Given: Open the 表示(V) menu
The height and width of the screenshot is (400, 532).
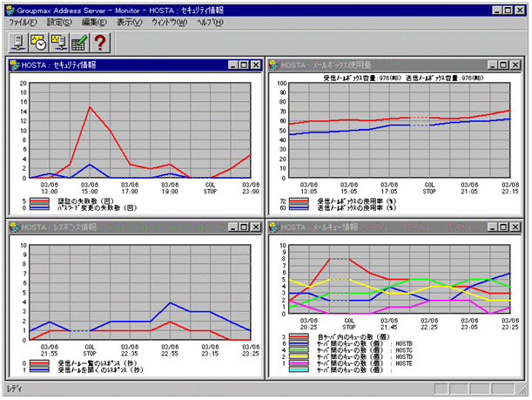Looking at the screenshot, I should click(x=130, y=21).
